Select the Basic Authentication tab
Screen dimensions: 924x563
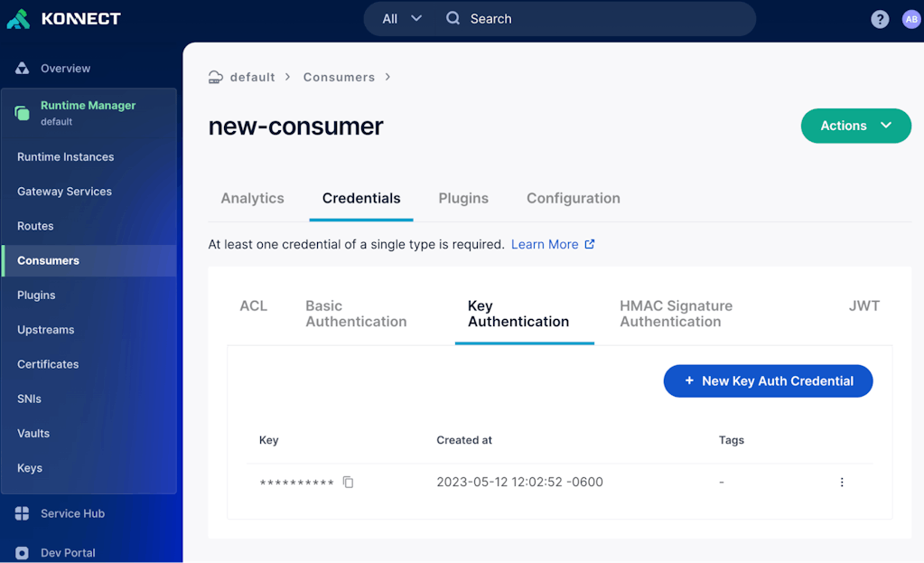click(x=356, y=314)
